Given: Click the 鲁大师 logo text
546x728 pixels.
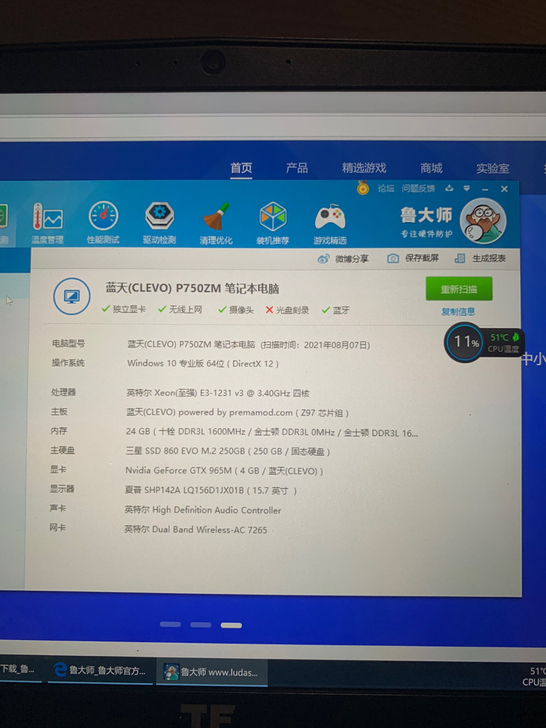Looking at the screenshot, I should click(426, 215).
